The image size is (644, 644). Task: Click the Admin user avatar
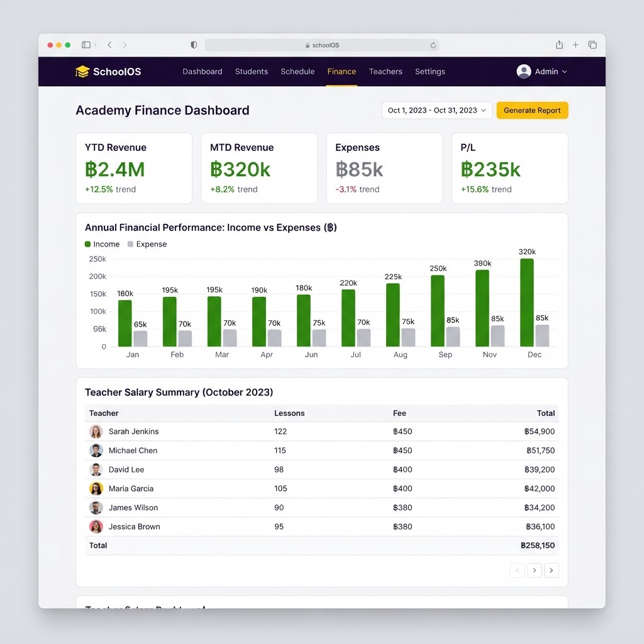click(524, 72)
